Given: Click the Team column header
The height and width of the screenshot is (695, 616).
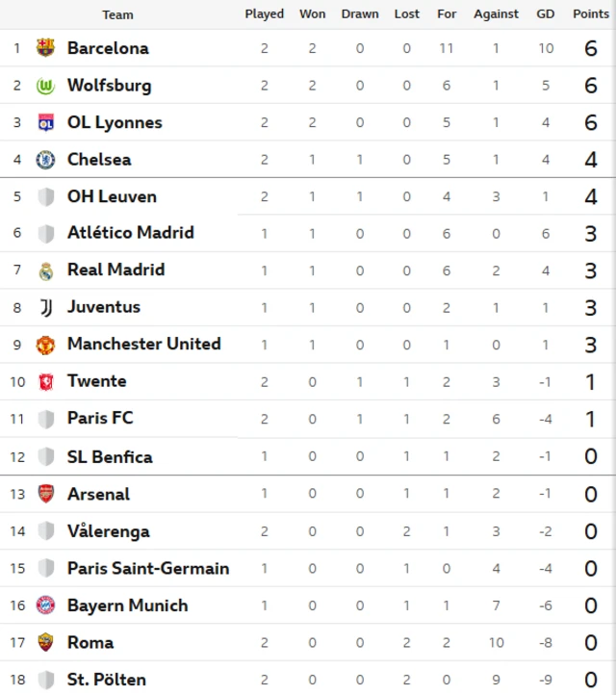Looking at the screenshot, I should [117, 14].
